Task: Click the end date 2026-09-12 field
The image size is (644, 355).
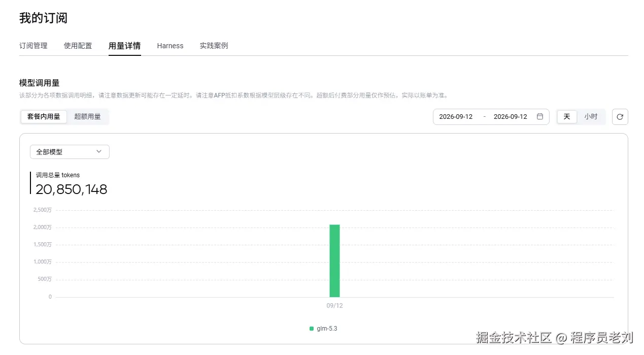Action: click(511, 117)
